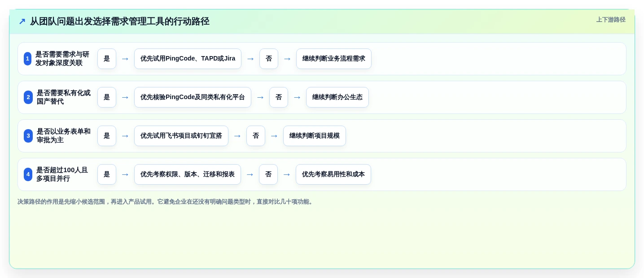644x278 pixels.
Task: Click 否 in the 超过100人 row
Action: click(268, 174)
